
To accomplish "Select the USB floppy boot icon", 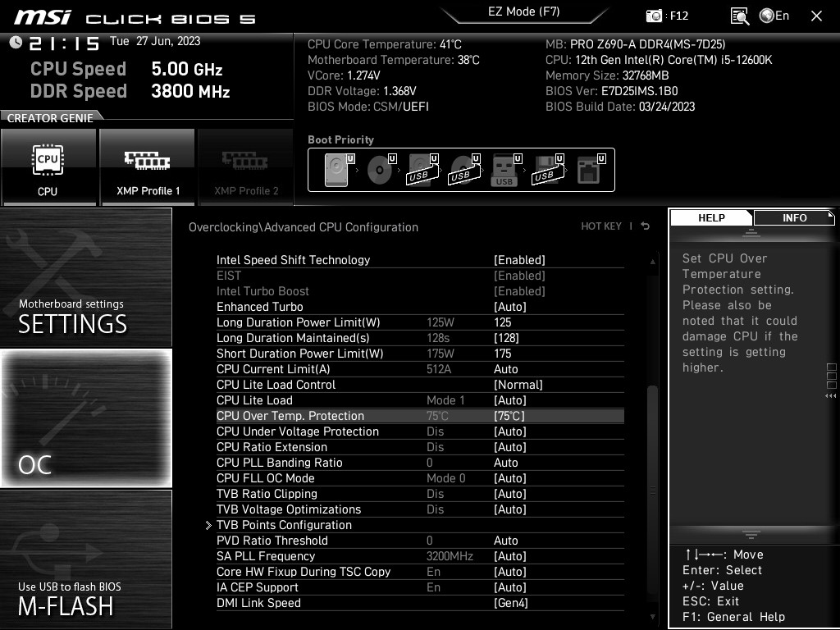I will tap(548, 170).
